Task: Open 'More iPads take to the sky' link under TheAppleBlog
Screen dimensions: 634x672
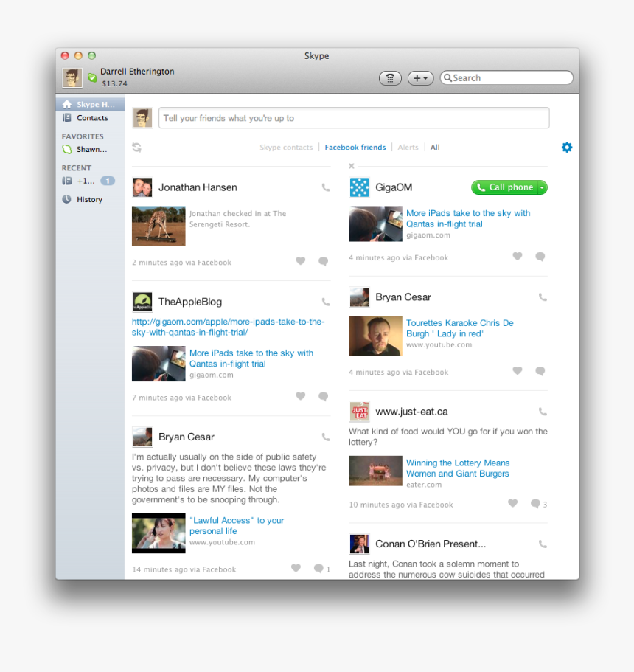Action: (251, 358)
